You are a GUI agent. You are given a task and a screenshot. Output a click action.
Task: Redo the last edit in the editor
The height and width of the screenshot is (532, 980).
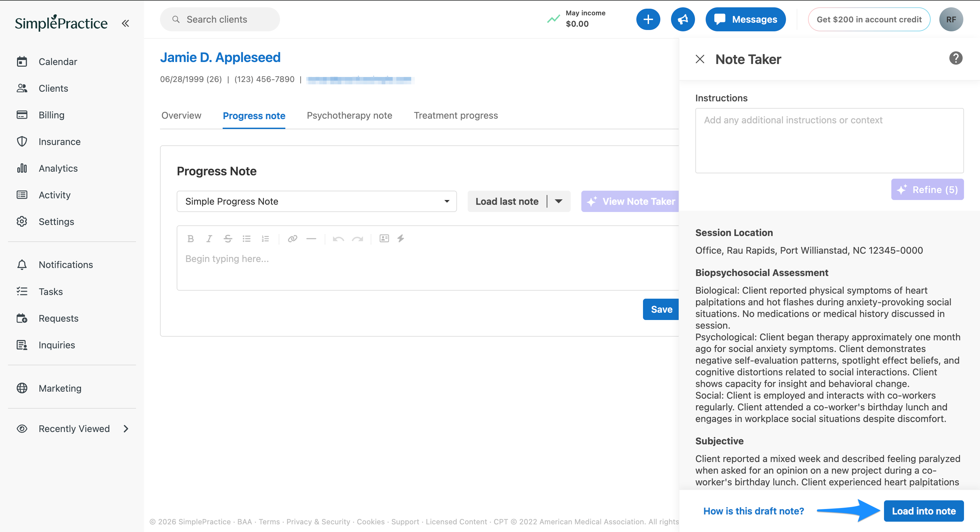click(x=357, y=239)
